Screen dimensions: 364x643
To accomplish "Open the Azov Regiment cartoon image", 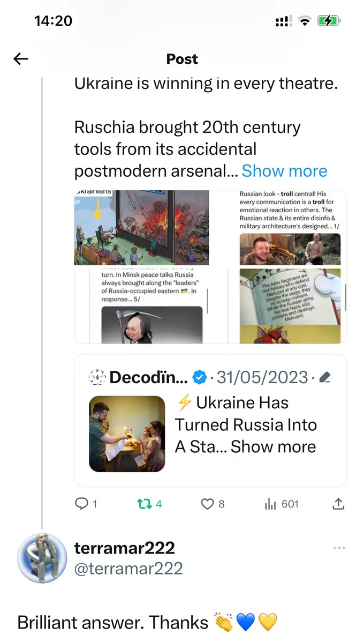I will tap(290, 306).
